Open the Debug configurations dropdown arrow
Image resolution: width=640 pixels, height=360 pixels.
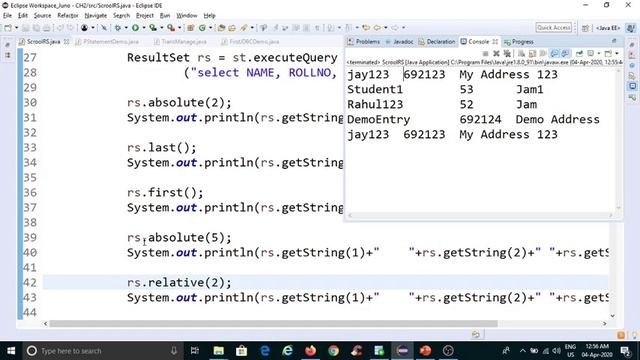point(126,28)
